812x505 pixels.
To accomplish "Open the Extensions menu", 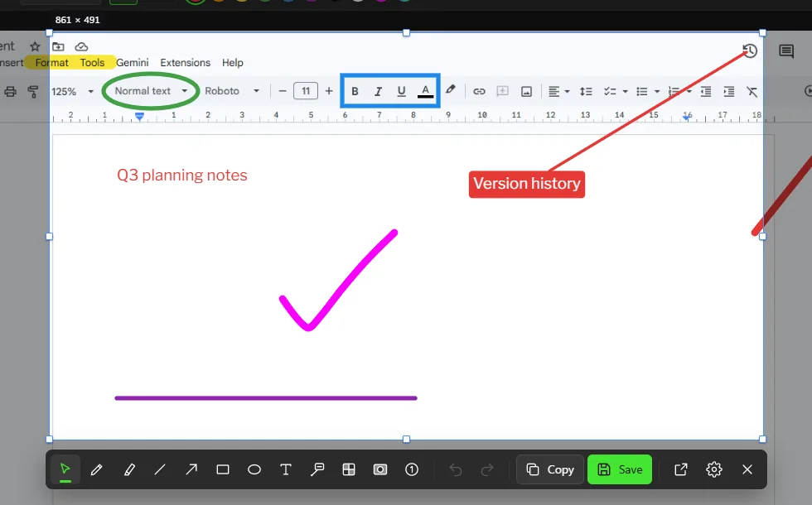I will click(x=186, y=63).
